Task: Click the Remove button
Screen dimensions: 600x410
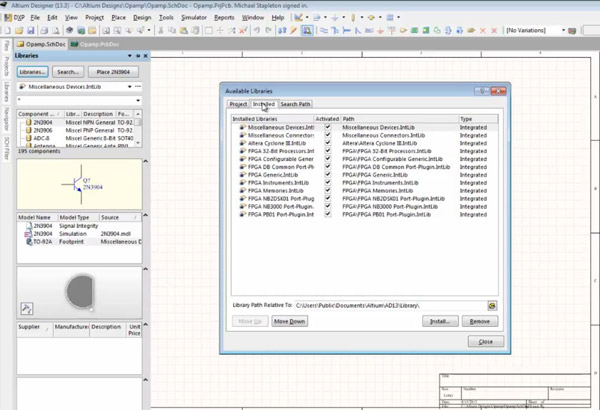Action: pyautogui.click(x=480, y=321)
